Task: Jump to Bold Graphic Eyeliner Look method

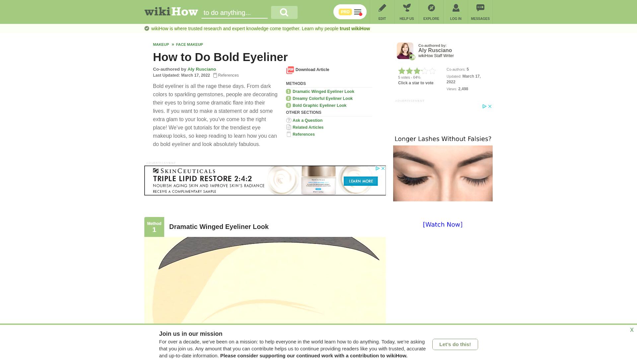Action: (x=319, y=106)
